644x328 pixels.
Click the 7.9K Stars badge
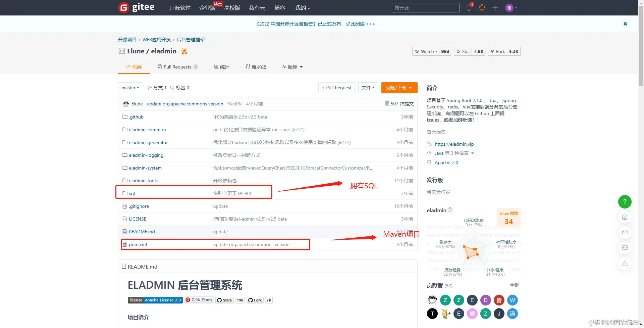point(199,300)
